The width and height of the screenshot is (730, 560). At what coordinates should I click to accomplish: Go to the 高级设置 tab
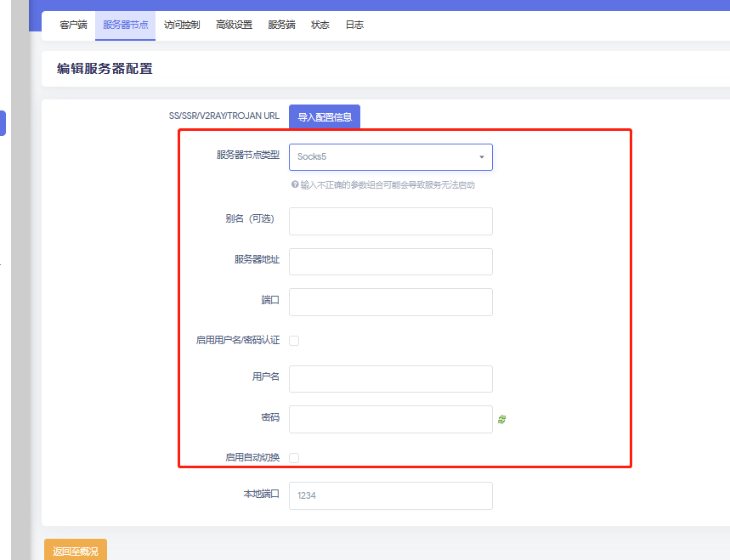pos(234,25)
